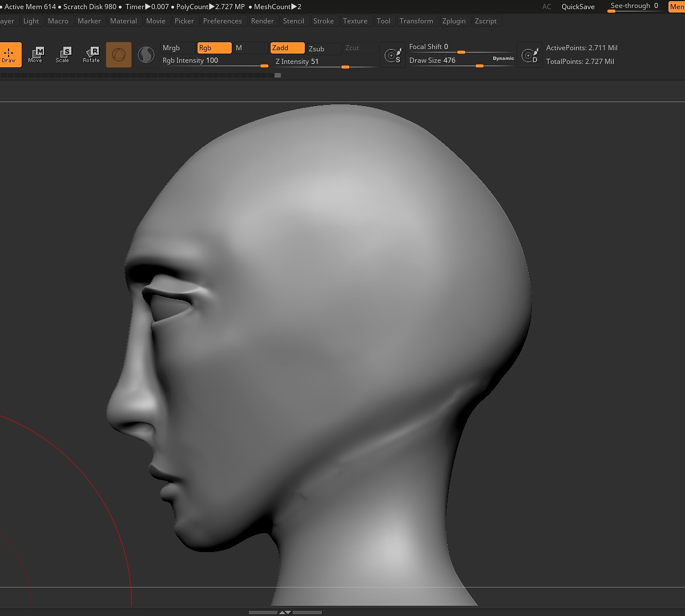Adjust the Rgb Intensity slider
The width and height of the screenshot is (685, 616).
point(215,61)
